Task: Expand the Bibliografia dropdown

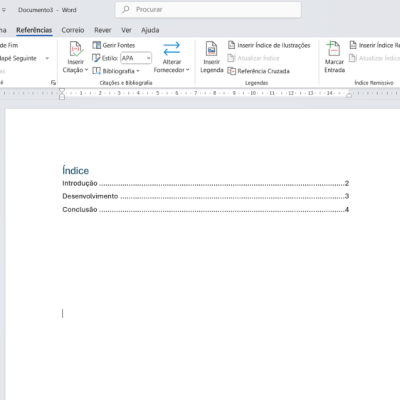Action: coord(138,71)
